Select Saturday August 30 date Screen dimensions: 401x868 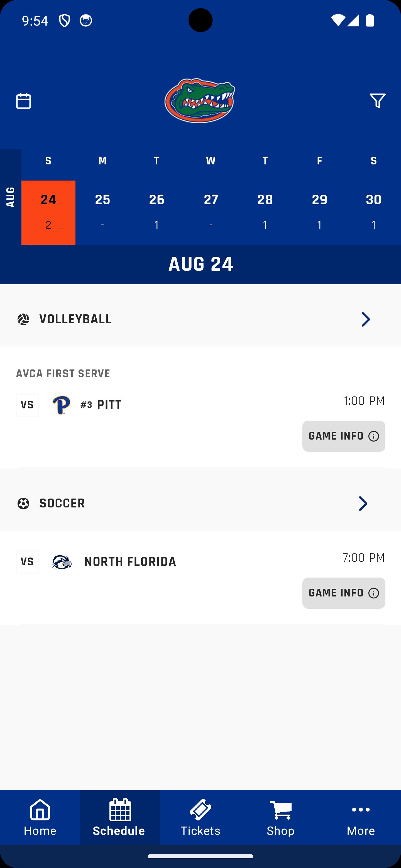tap(373, 212)
